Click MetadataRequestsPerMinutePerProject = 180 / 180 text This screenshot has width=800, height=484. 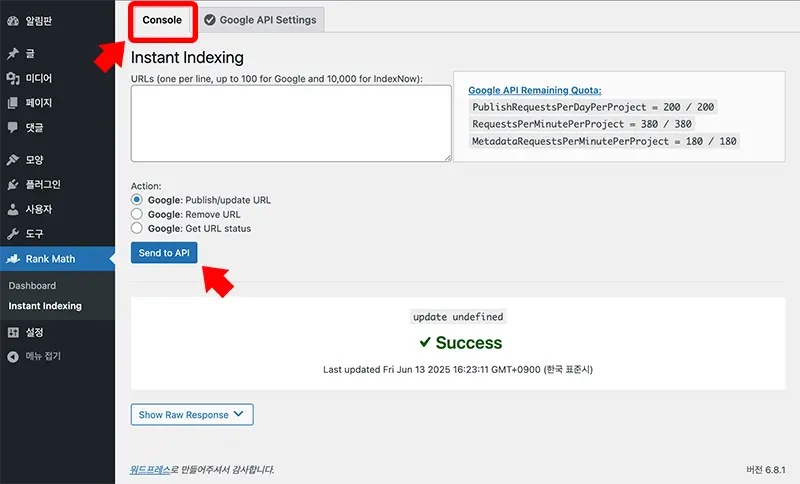click(604, 141)
